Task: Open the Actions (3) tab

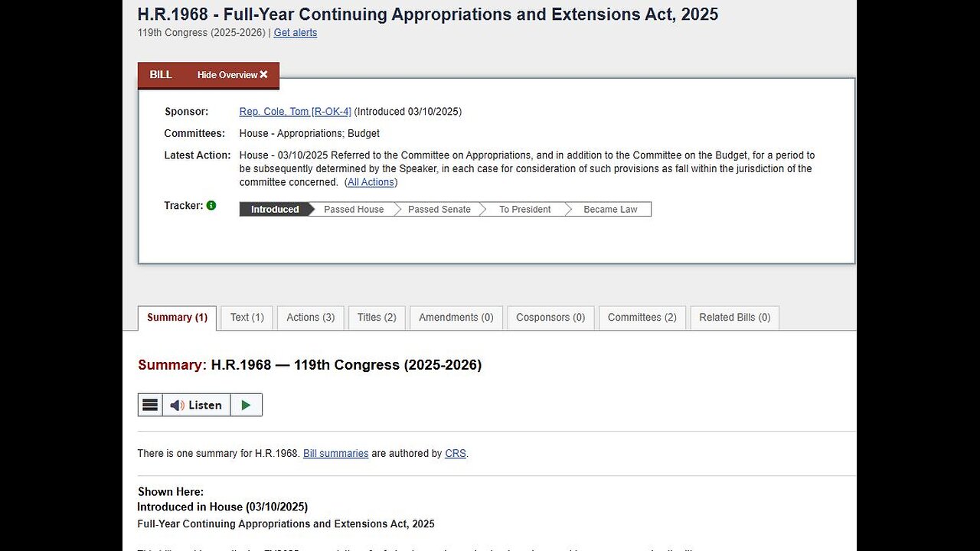Action: click(x=310, y=318)
